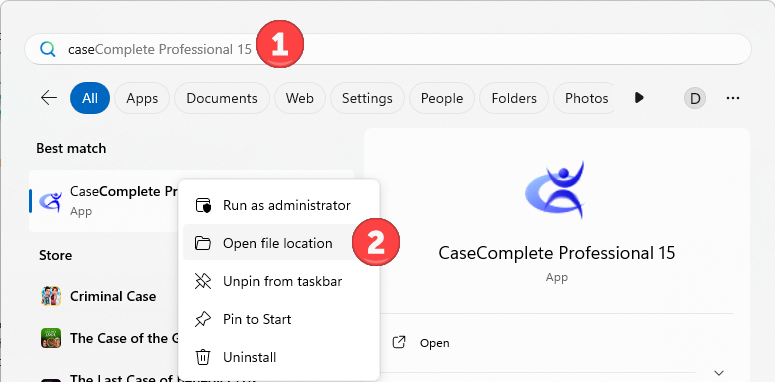The height and width of the screenshot is (382, 775).
Task: Click the Run as administrator shield icon
Action: click(203, 205)
